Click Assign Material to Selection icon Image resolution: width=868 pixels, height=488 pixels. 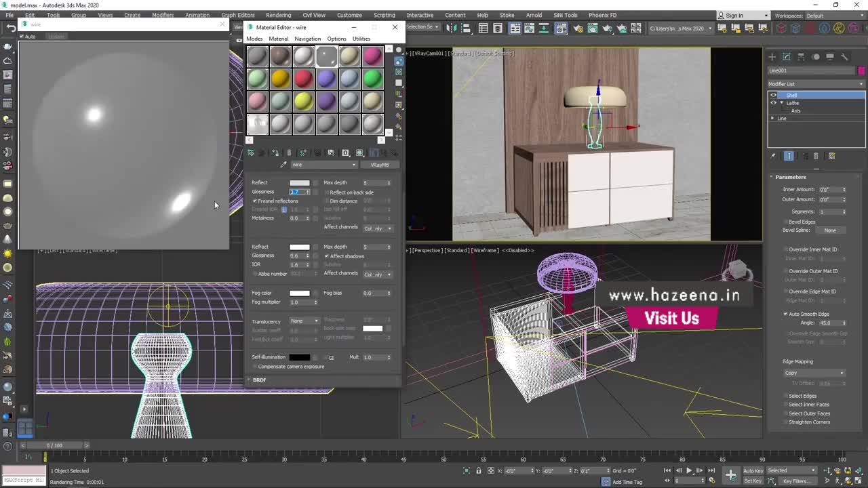pyautogui.click(x=275, y=152)
